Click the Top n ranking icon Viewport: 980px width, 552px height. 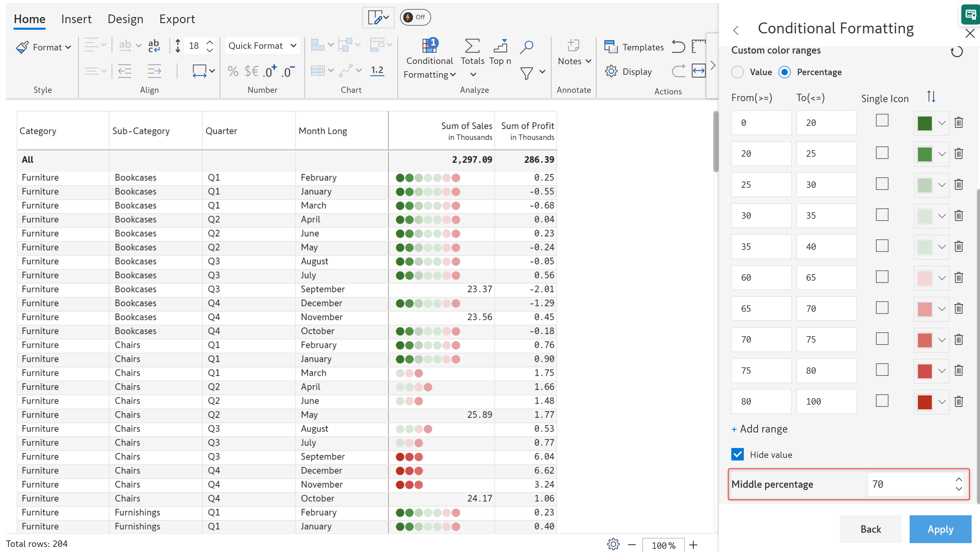tap(500, 46)
